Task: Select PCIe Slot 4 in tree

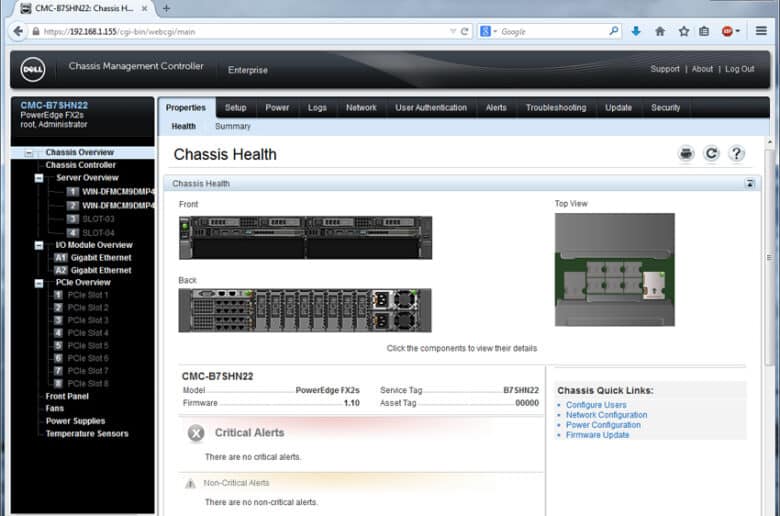Action: [88, 333]
